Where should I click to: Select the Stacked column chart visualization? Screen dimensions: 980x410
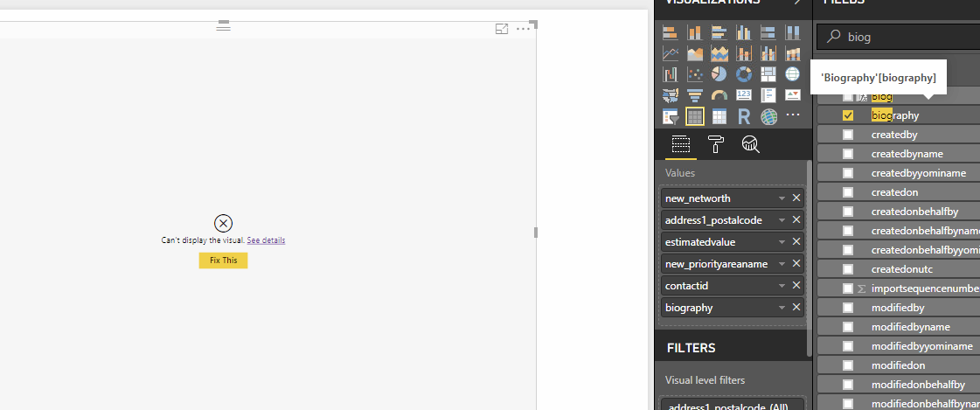(x=694, y=32)
